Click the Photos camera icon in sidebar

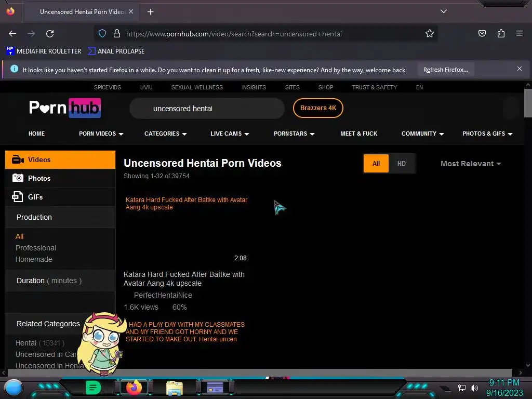tap(18, 178)
